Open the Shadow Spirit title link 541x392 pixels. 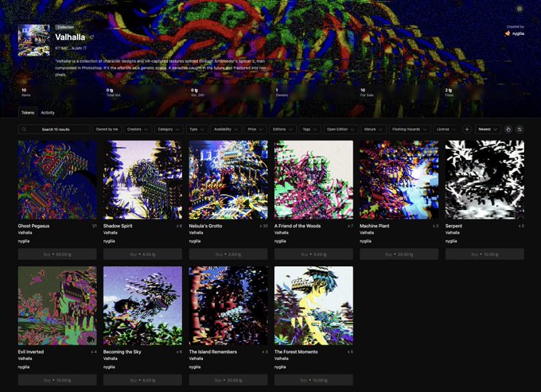118,226
